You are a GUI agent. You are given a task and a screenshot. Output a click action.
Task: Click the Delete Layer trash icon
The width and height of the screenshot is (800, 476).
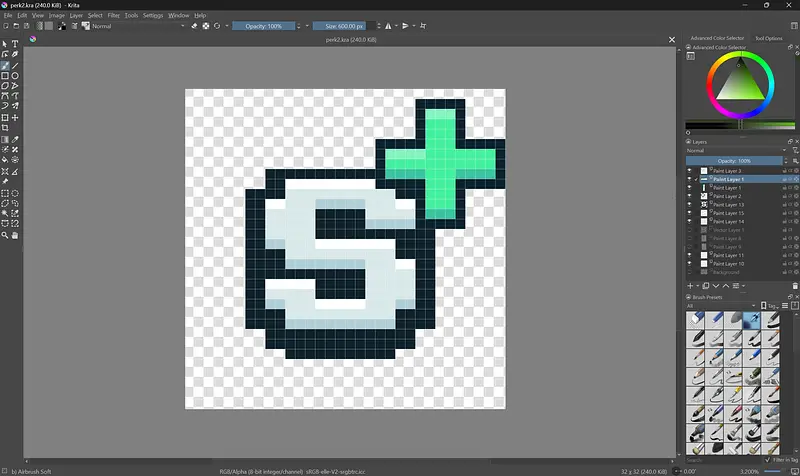(x=794, y=286)
